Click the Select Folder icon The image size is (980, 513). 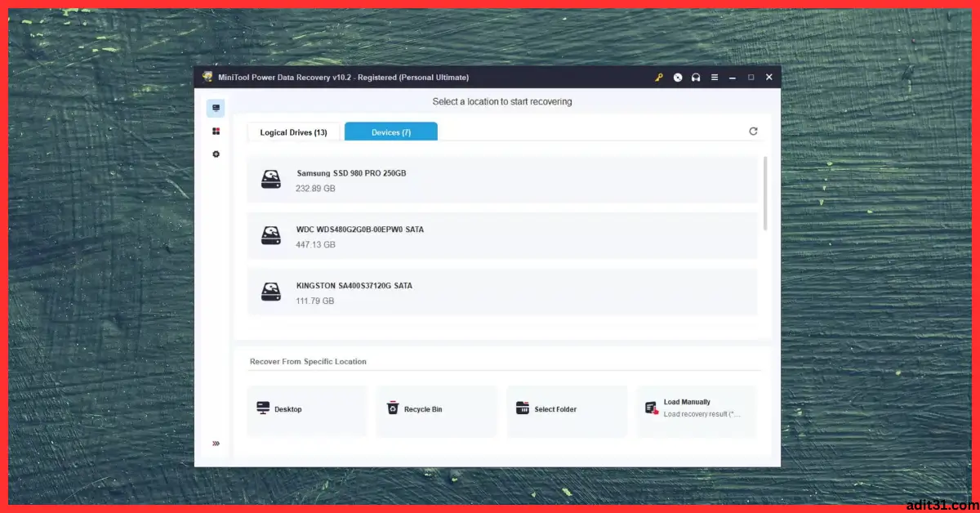click(523, 408)
